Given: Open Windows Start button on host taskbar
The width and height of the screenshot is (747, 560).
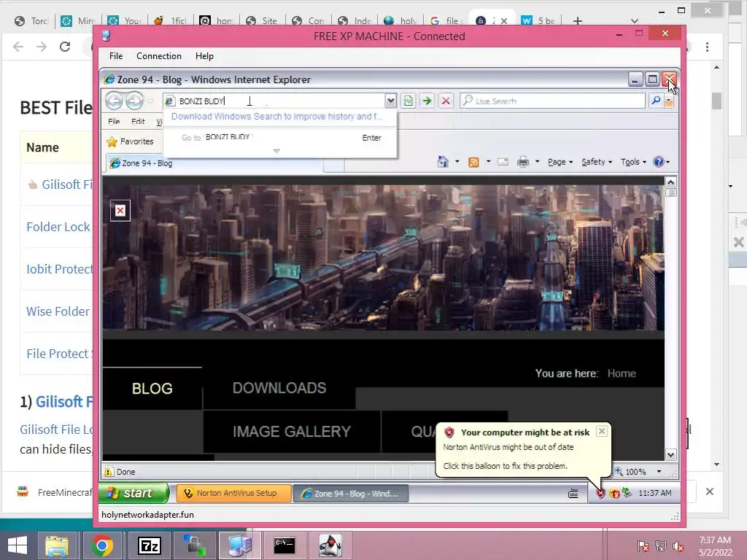Looking at the screenshot, I should [x=18, y=545].
